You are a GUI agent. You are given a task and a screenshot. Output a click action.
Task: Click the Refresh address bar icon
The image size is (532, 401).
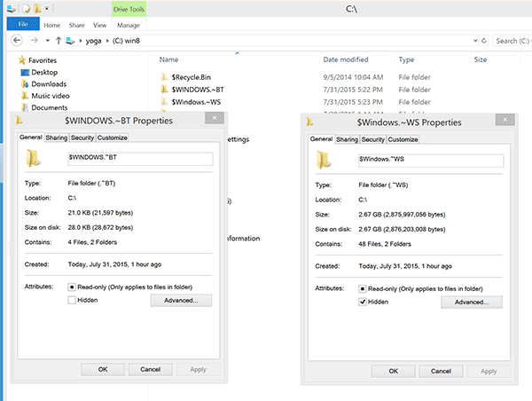[x=484, y=41]
